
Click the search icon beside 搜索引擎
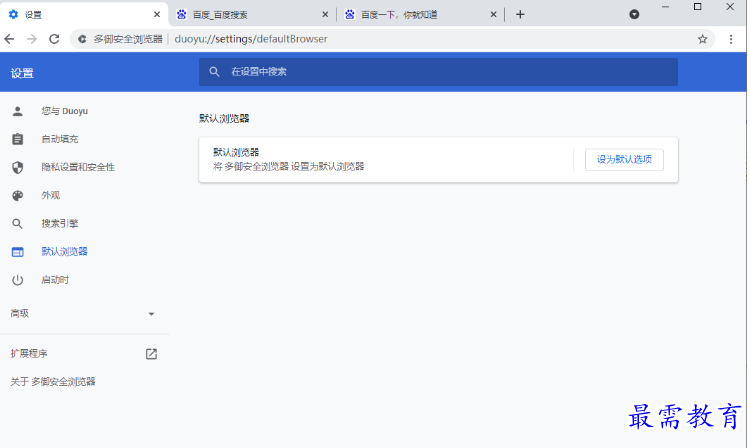tap(18, 224)
